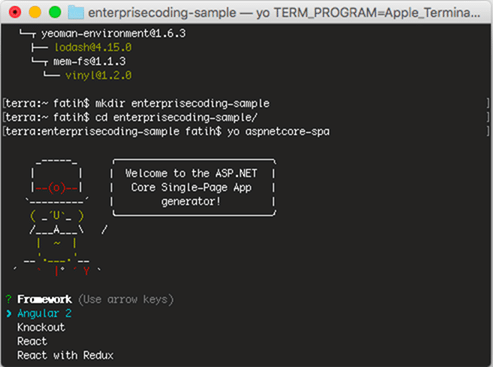Image resolution: width=493 pixels, height=367 pixels.
Task: Maximize the terminal with green button
Action: tap(55, 12)
